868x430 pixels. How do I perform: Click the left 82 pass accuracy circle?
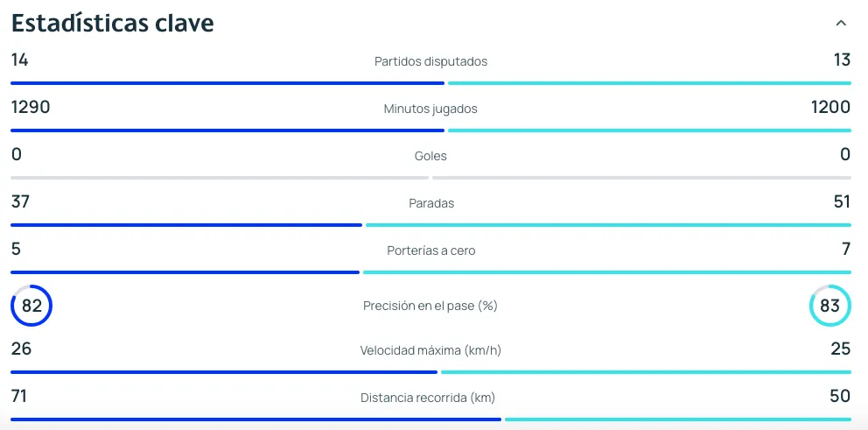click(31, 306)
